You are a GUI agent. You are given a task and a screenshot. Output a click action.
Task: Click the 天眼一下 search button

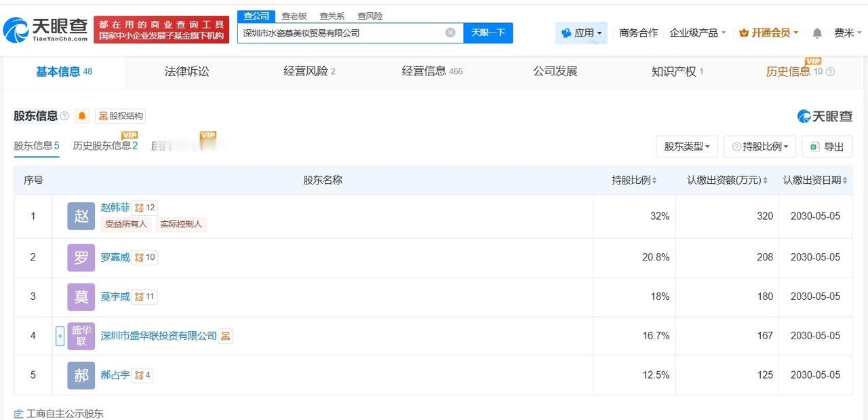(x=488, y=33)
